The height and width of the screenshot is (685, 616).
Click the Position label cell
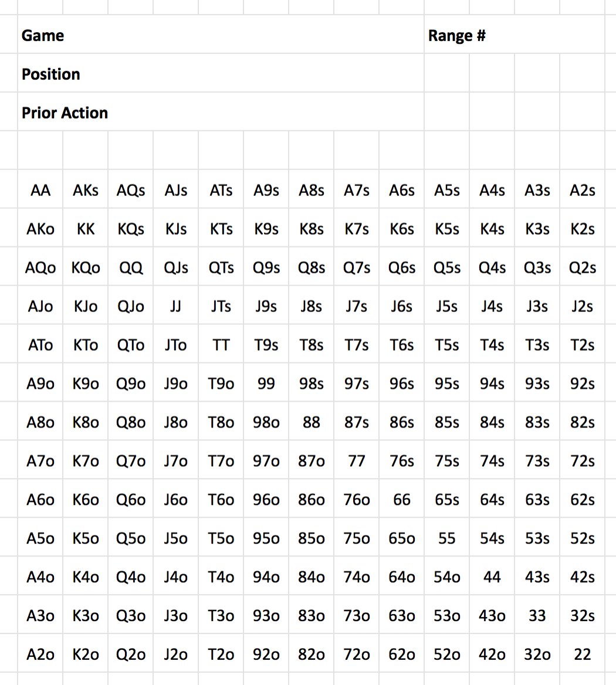(51, 74)
